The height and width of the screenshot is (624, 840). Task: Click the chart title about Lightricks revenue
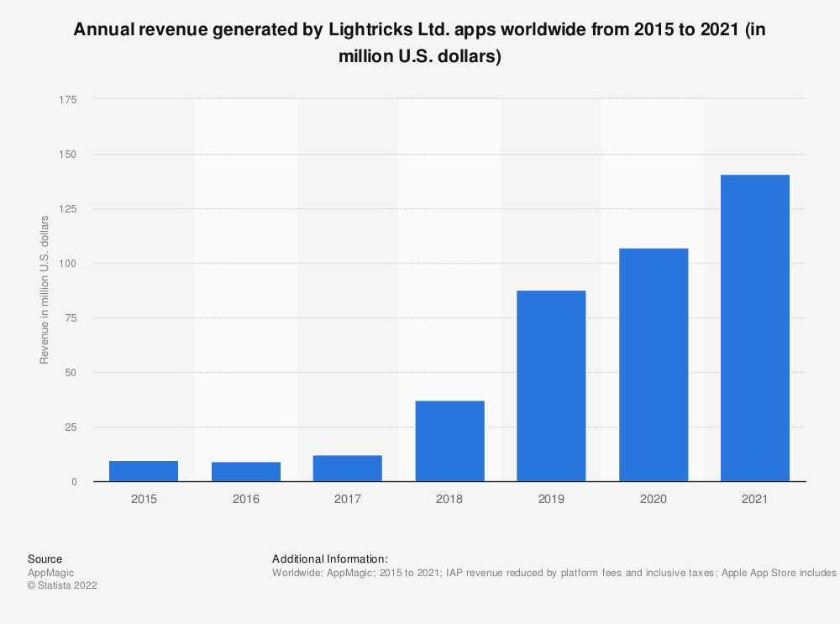(420, 44)
